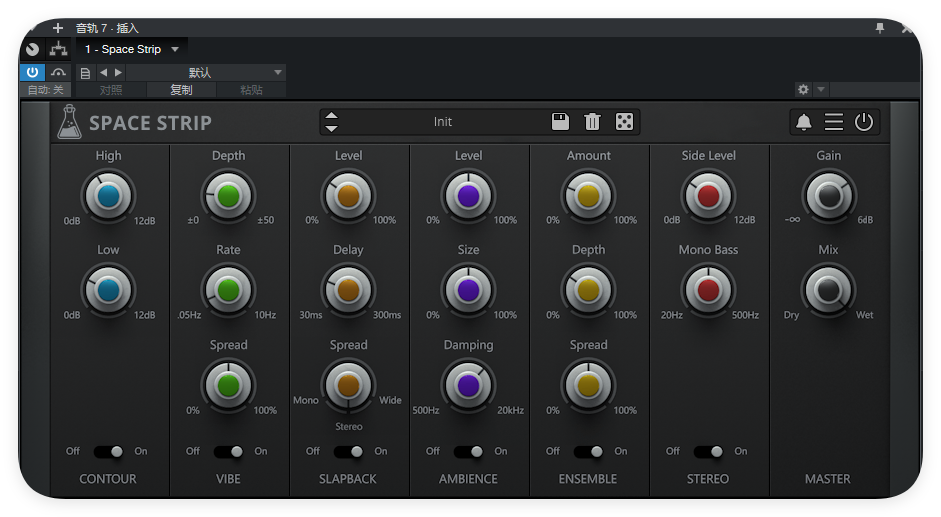Open the preset file page icon
Viewport: 941px width, 517px height.
pyautogui.click(x=85, y=73)
